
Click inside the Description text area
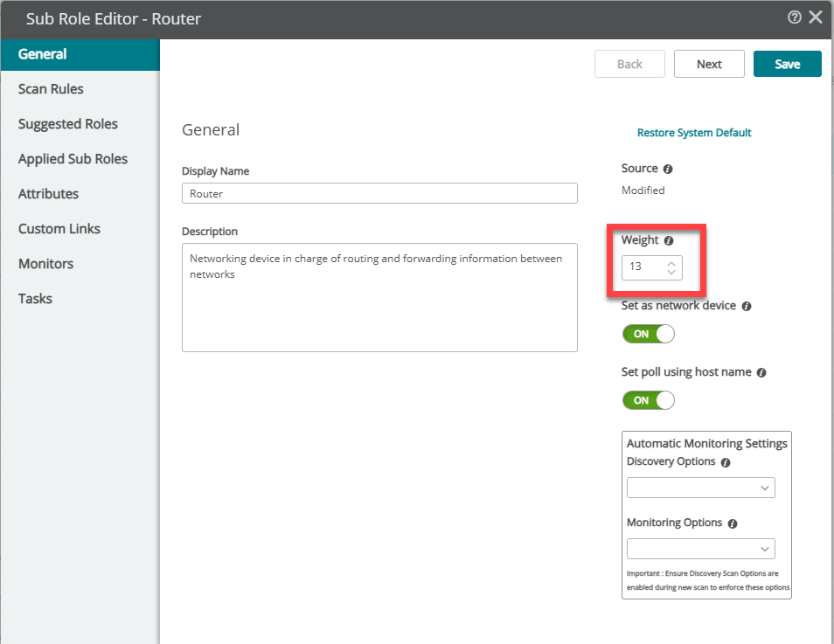click(379, 297)
